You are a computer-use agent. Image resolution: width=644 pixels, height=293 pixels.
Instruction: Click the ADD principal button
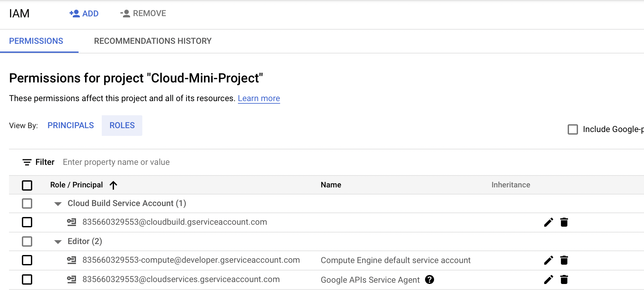pos(84,14)
